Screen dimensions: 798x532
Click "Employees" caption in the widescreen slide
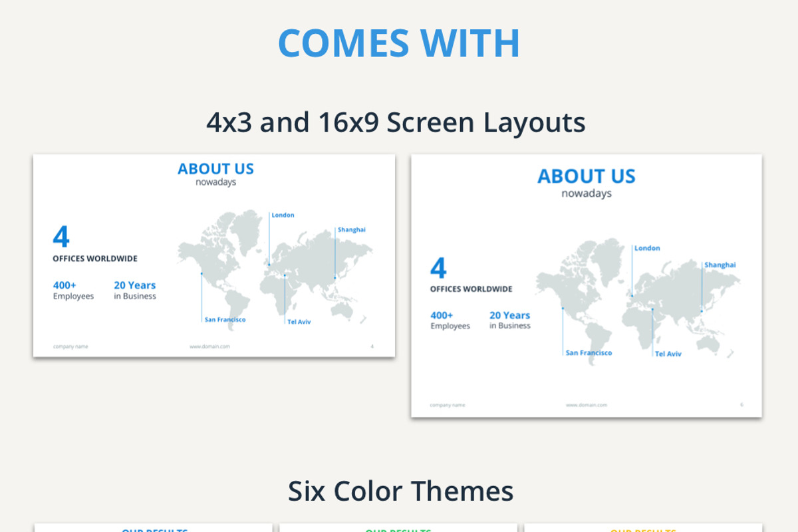coord(73,297)
